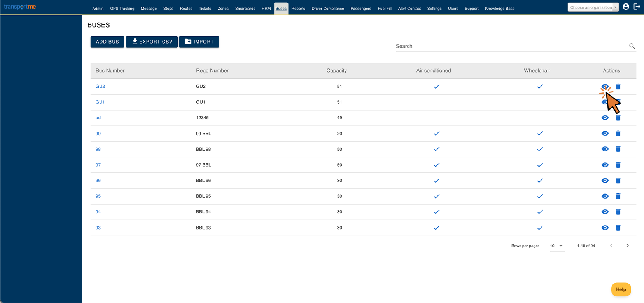Open Driver Compliance menu
Image resolution: width=644 pixels, height=303 pixels.
(328, 9)
